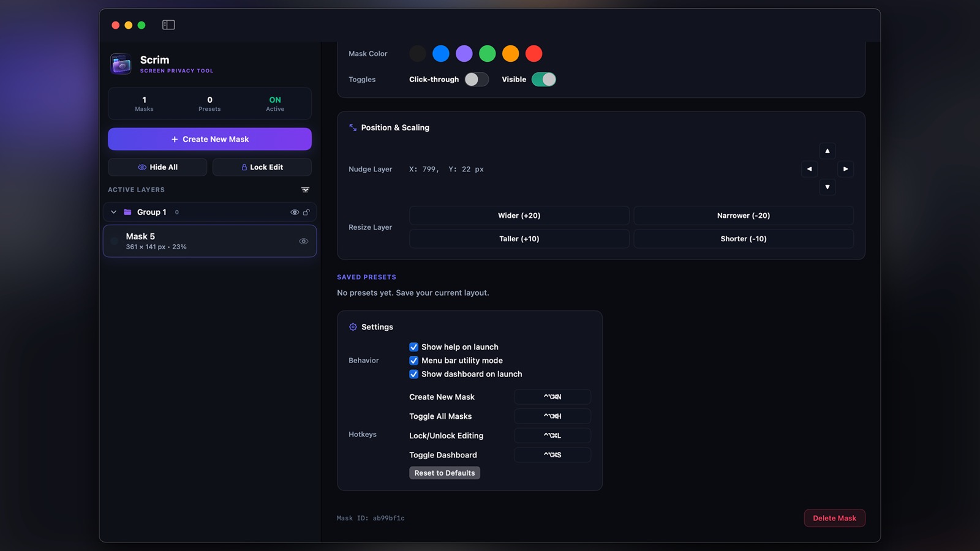
Task: Uncheck Show dashboard on launch
Action: [x=413, y=374]
